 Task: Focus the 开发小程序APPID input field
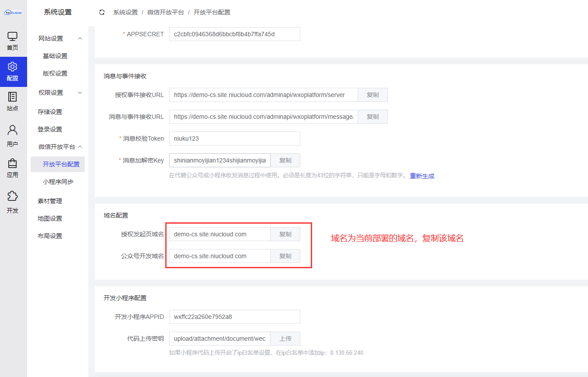[x=235, y=317]
